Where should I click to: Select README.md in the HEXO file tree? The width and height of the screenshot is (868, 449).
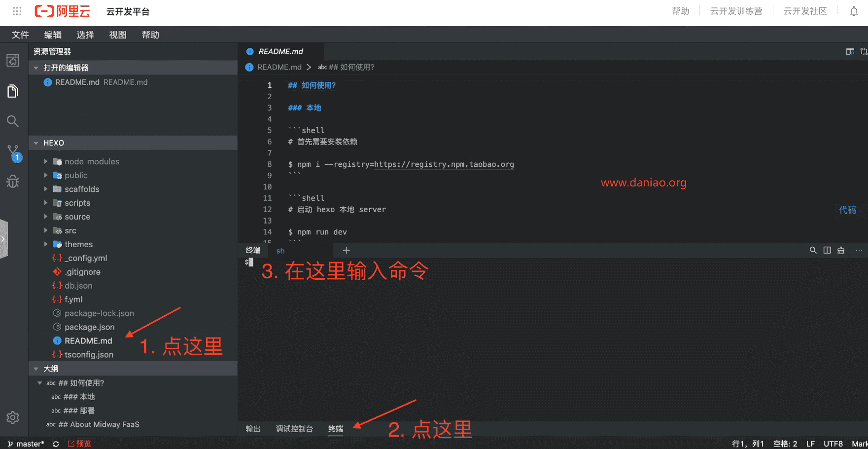(88, 341)
